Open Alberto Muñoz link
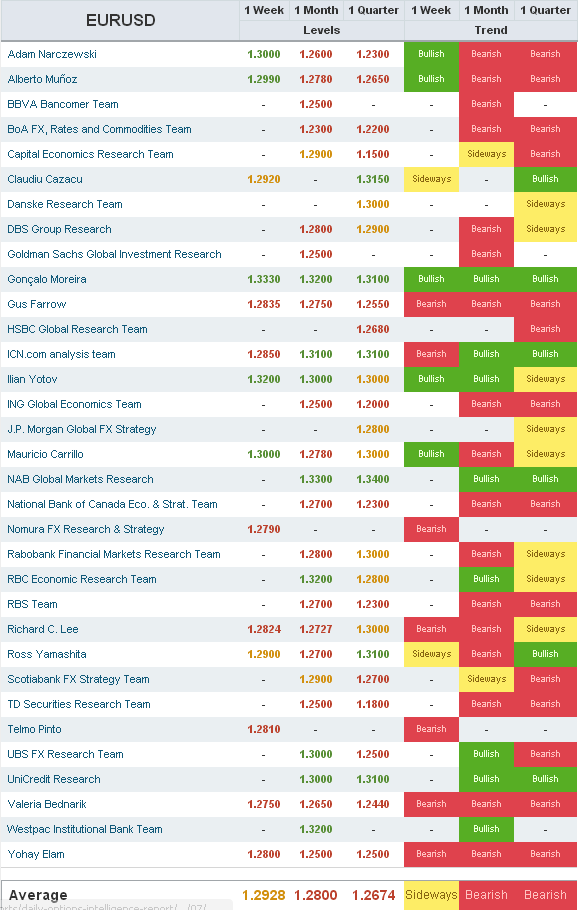The image size is (578, 910). (42, 79)
